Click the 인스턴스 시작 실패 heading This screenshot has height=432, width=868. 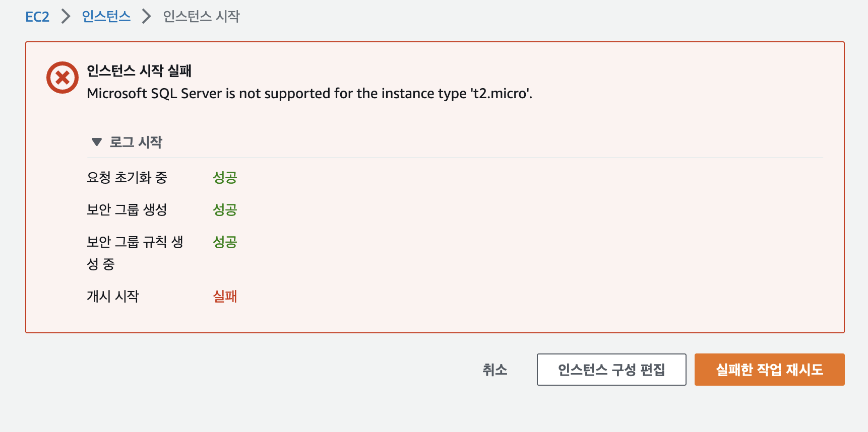point(139,70)
